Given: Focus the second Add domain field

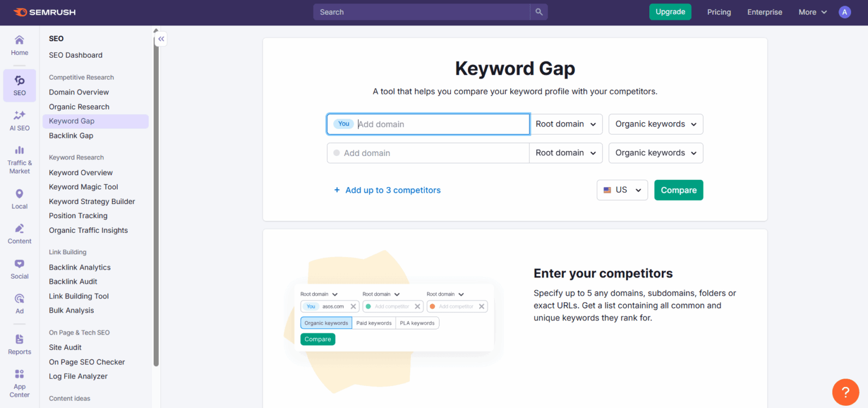Looking at the screenshot, I should click(x=428, y=153).
